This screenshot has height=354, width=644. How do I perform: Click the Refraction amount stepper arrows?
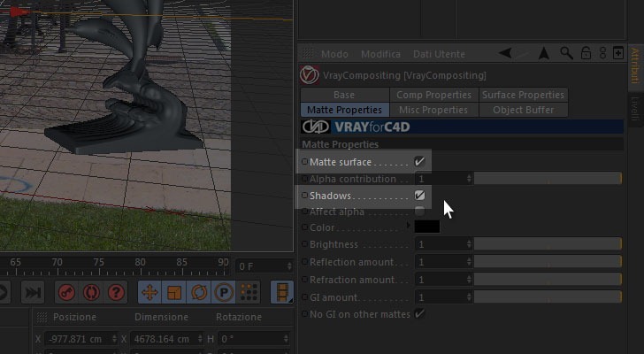tap(469, 280)
